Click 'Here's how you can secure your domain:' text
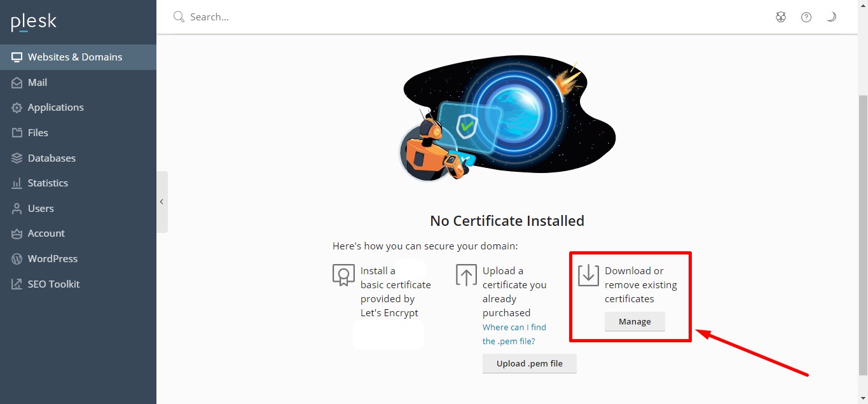Viewport: 868px width, 404px height. (x=425, y=246)
